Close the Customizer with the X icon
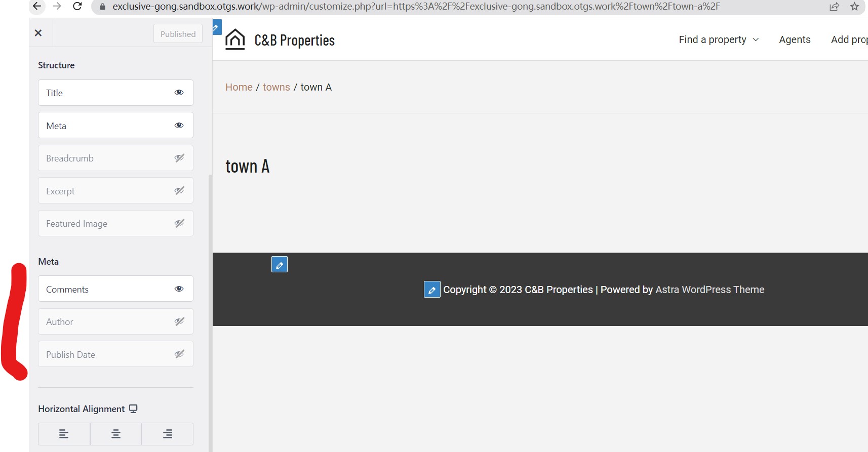The height and width of the screenshot is (452, 868). [x=38, y=33]
